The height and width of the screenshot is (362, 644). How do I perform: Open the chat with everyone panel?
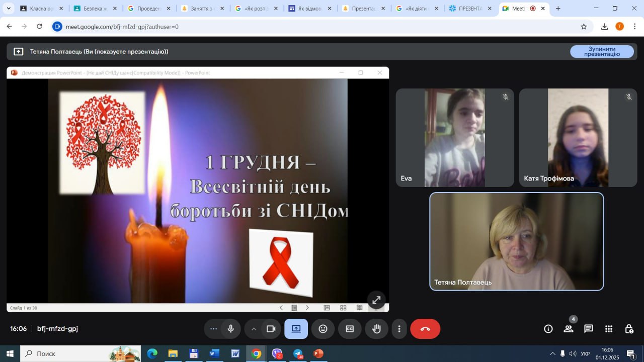[x=589, y=329]
